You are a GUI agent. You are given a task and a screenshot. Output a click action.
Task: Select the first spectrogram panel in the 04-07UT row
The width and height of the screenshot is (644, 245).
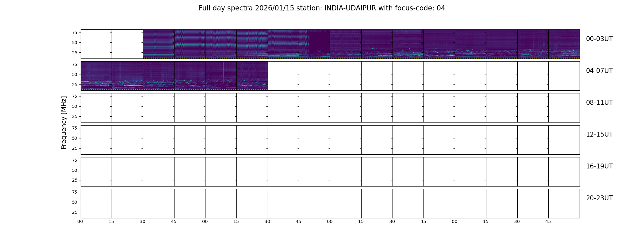click(96, 76)
